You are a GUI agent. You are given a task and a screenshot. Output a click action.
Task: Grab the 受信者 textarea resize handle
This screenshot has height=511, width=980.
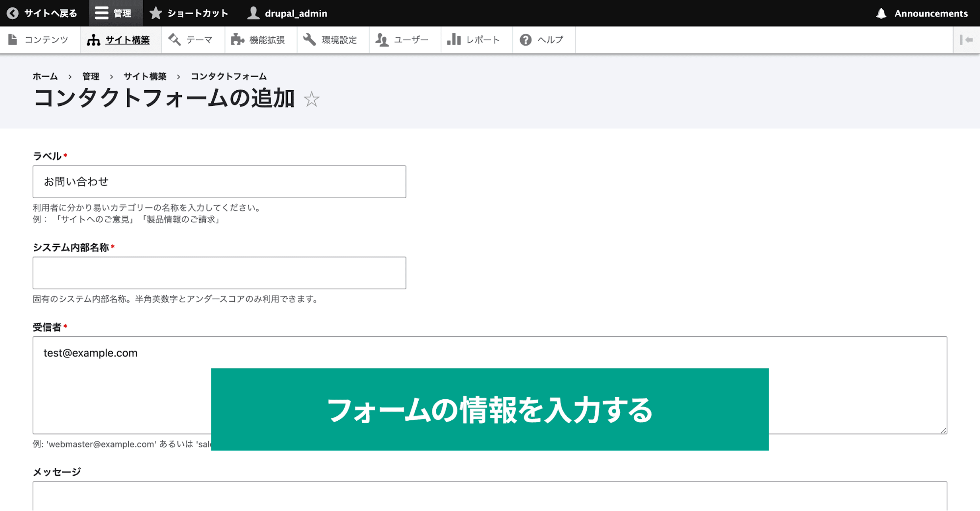[x=943, y=430]
